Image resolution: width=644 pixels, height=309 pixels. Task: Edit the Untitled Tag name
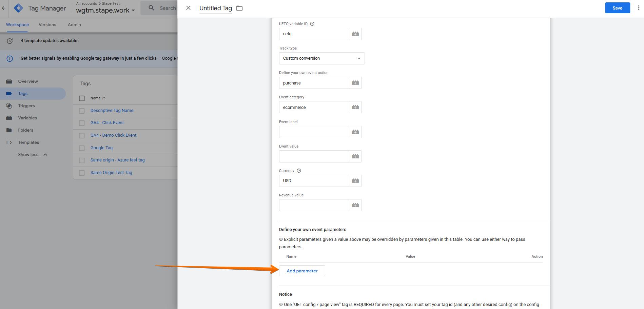click(216, 8)
